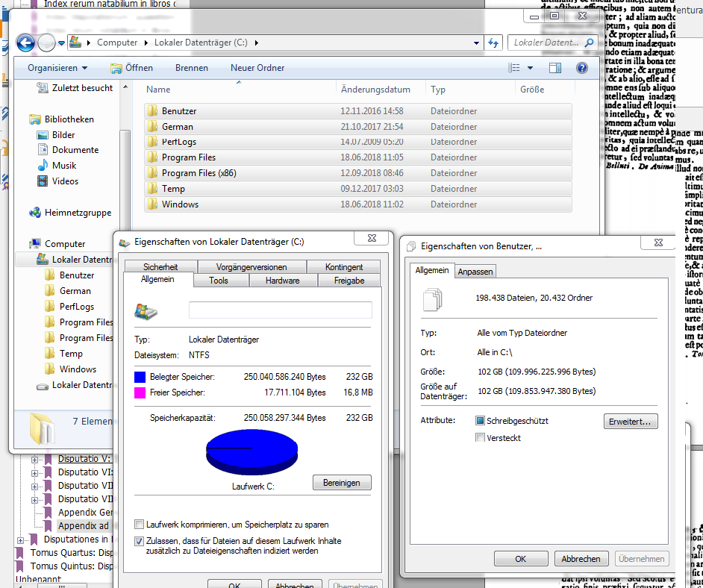Click the Explorer back navigation arrow
Viewport: 703px width, 588px height.
point(25,43)
